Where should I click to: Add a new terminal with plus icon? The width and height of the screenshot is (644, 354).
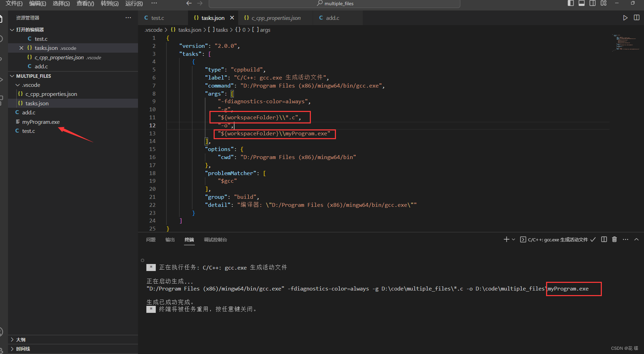pyautogui.click(x=506, y=239)
